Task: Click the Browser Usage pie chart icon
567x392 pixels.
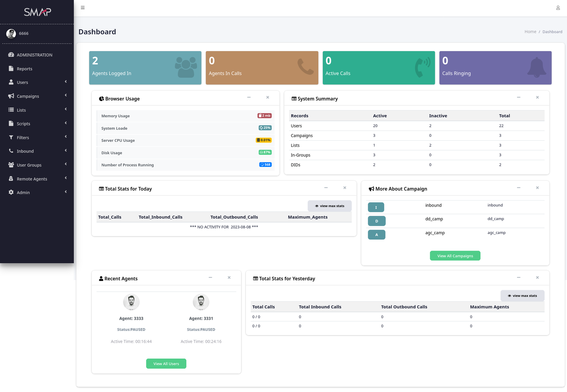Action: 102,99
